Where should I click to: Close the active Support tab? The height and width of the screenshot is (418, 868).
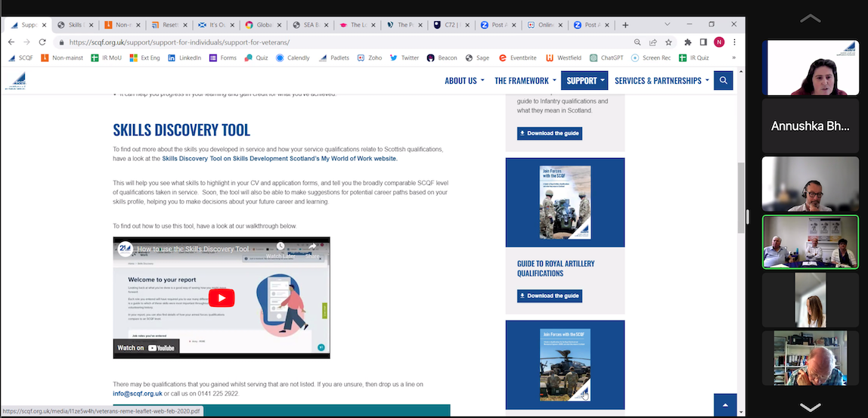(44, 25)
